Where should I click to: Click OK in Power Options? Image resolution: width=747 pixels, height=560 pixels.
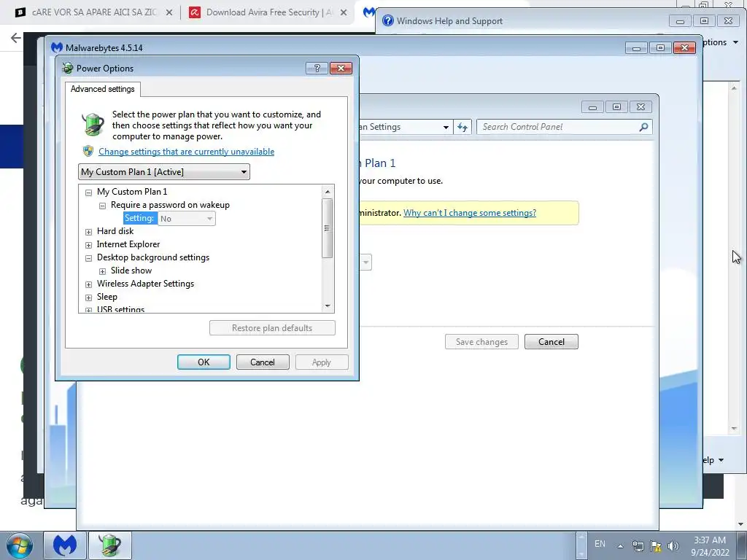click(x=204, y=362)
